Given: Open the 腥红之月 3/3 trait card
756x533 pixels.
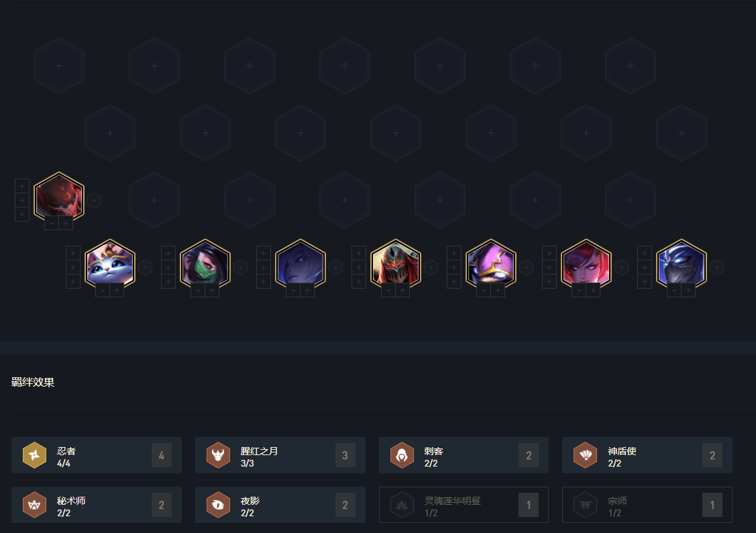Looking at the screenshot, I should (x=280, y=455).
